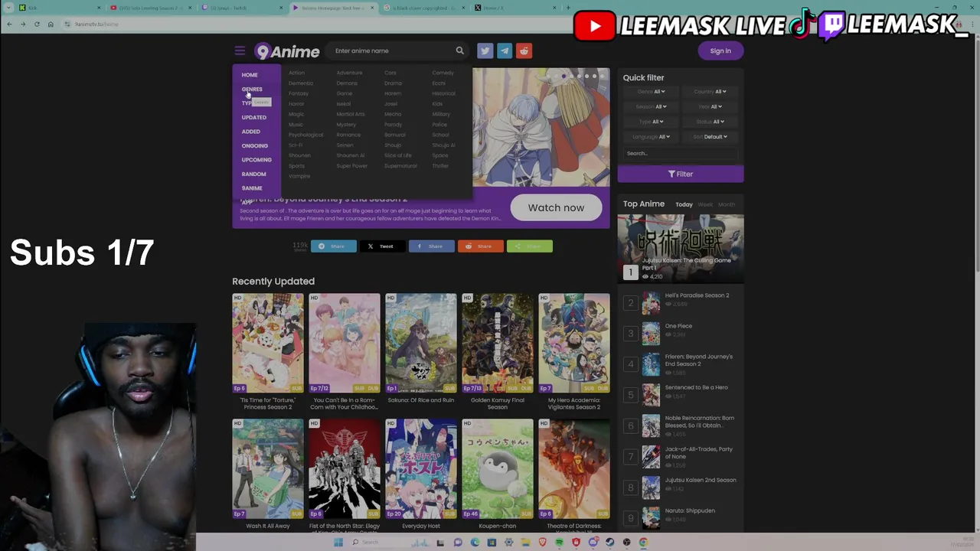Share the site via the Reddit share button
This screenshot has height=551, width=980.
[x=480, y=246]
